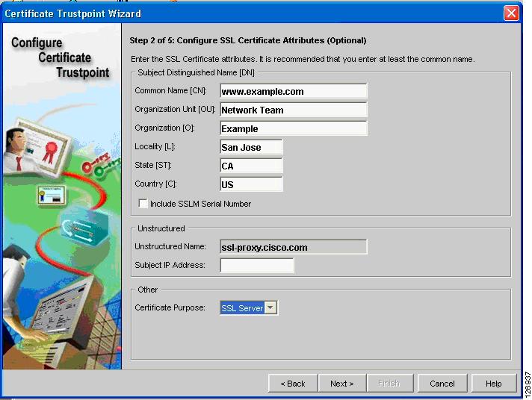Proceed with the Next button
Viewport: 532px width, 400px height.
(342, 384)
